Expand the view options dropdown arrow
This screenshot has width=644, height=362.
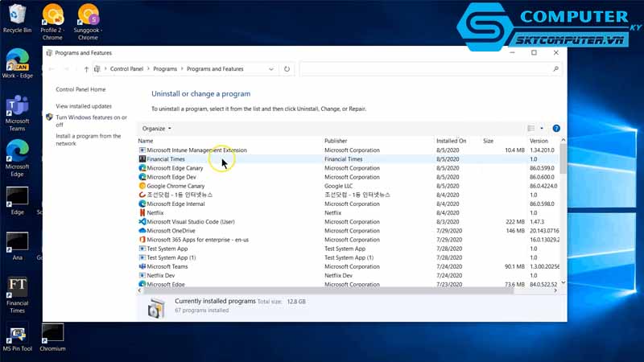pos(542,129)
